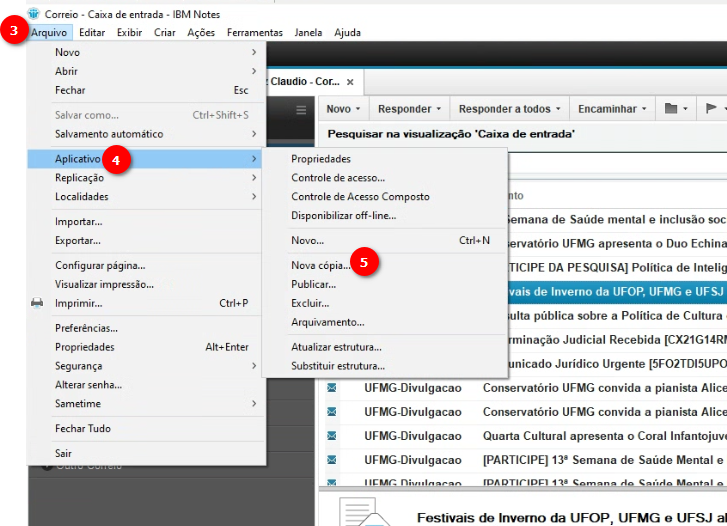
Task: Open the Editar menu
Action: [x=92, y=32]
